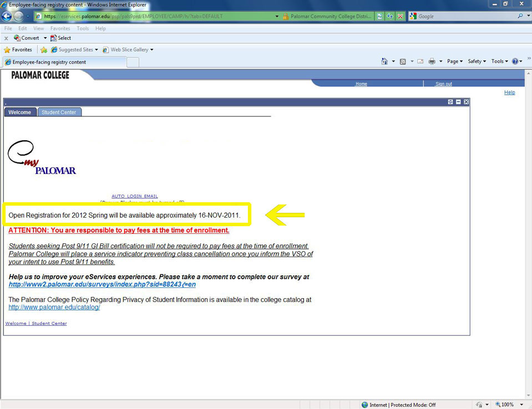The width and height of the screenshot is (532, 409).
Task: Open a new blank browser tab
Action: click(x=133, y=63)
